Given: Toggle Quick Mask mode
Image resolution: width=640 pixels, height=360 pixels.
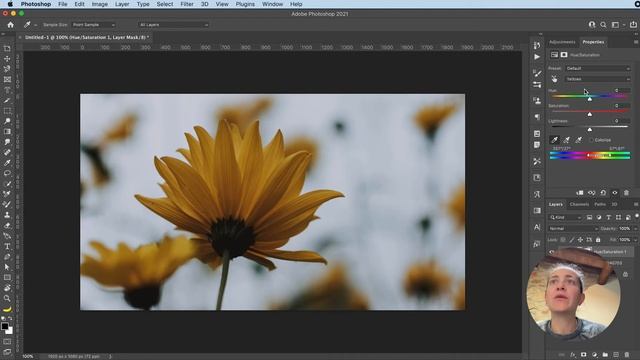Looking at the screenshot, I should 7,342.
